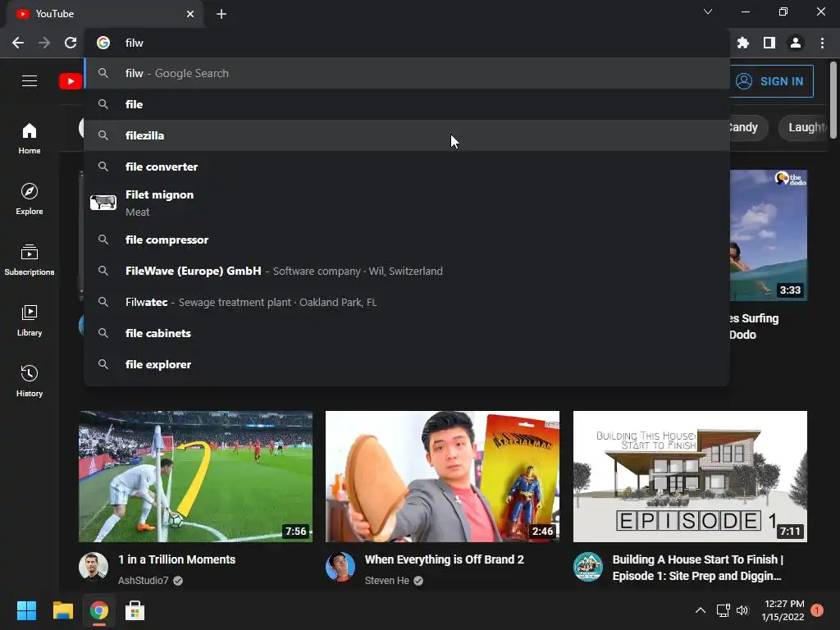
Task: Click Building A House channel avatar
Action: tap(587, 567)
